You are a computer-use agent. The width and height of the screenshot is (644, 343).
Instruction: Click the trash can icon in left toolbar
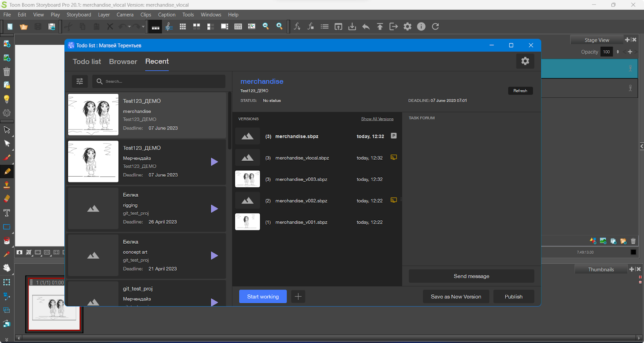(x=7, y=72)
